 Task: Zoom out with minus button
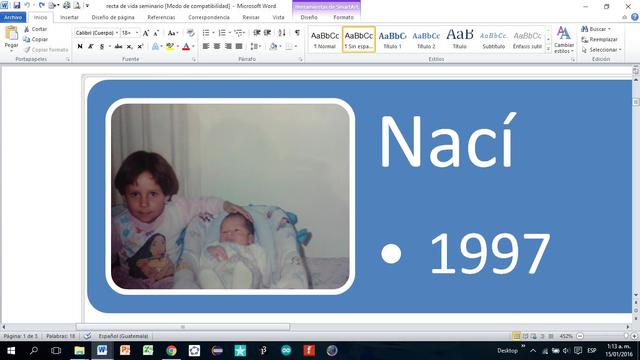580,336
